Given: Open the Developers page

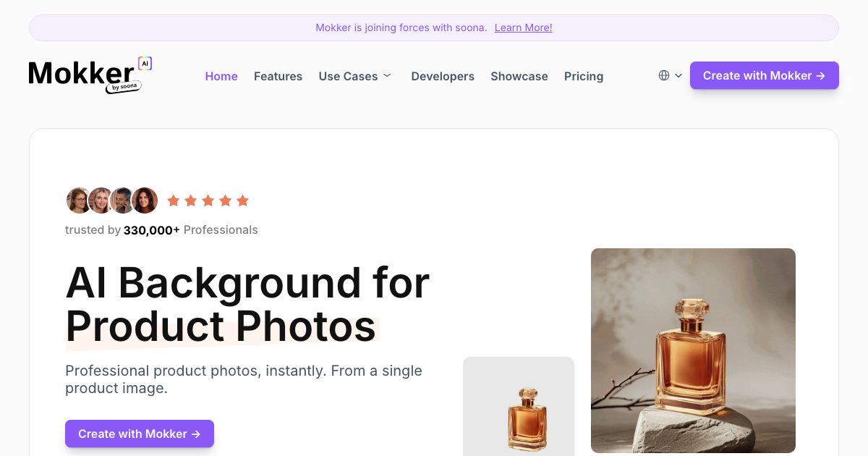Looking at the screenshot, I should coord(443,76).
